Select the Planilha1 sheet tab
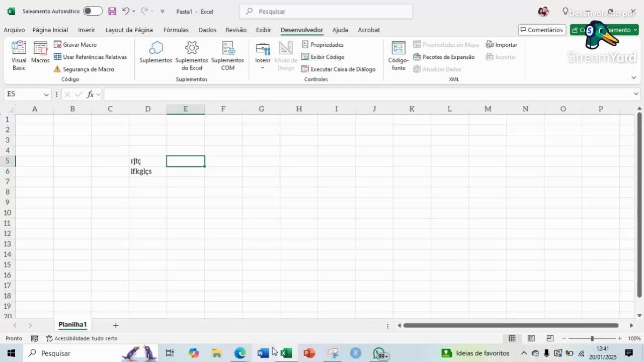644x362 pixels. click(72, 325)
